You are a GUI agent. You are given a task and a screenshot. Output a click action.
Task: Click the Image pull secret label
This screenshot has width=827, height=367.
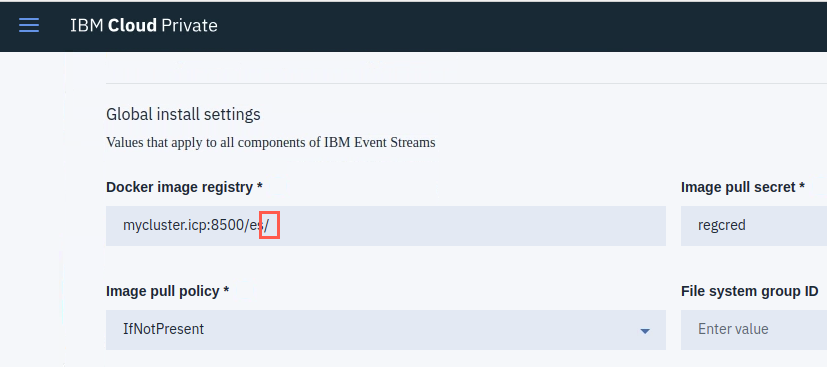click(743, 187)
